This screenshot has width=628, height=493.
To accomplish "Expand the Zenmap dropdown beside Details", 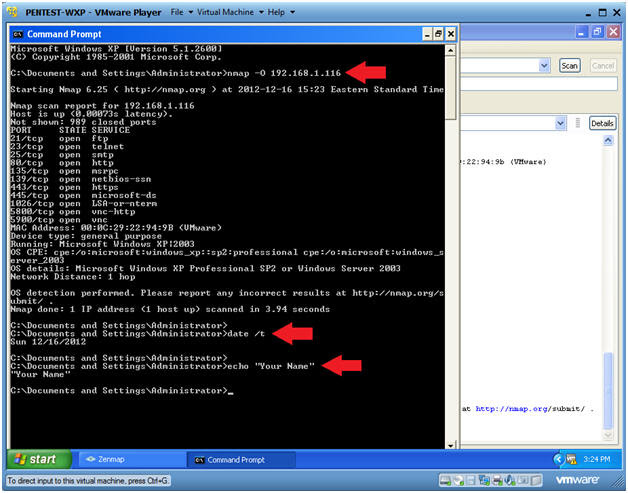I will [x=560, y=123].
